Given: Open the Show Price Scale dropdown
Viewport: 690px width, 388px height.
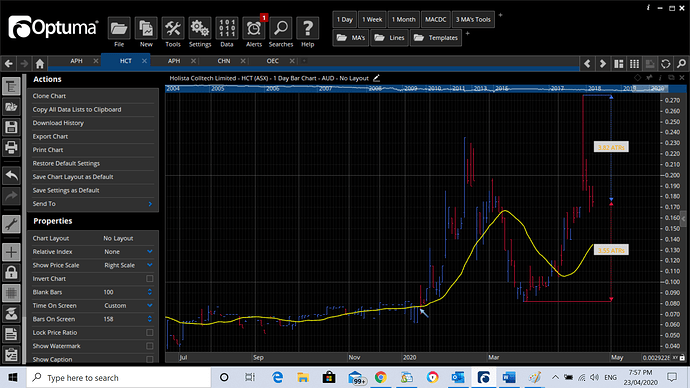Looking at the screenshot, I should (x=150, y=265).
